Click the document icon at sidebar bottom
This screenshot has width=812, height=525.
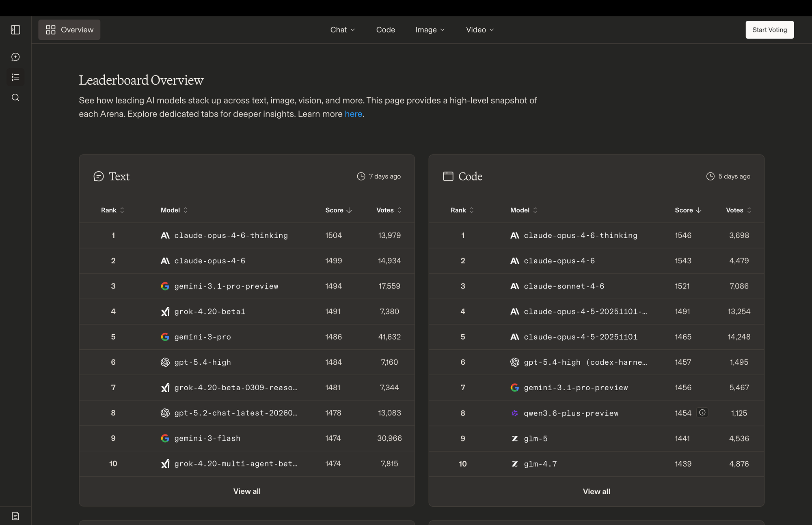pos(15,516)
